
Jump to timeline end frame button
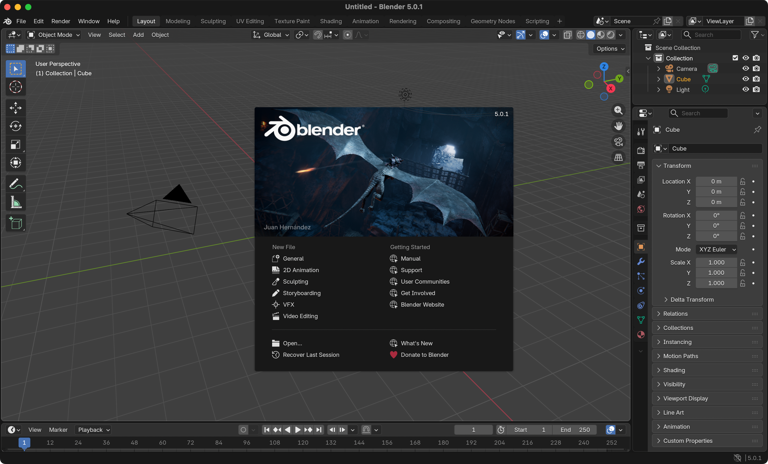point(319,430)
